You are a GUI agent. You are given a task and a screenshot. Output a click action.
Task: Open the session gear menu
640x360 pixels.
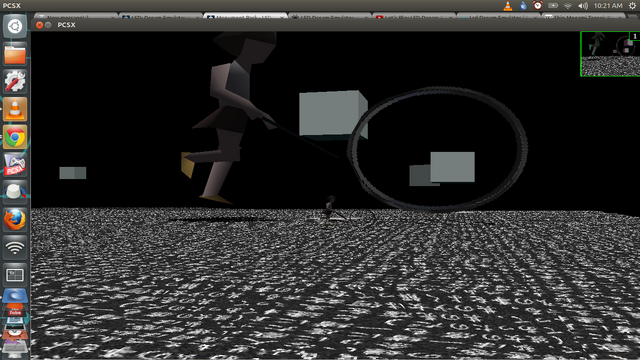pyautogui.click(x=632, y=6)
